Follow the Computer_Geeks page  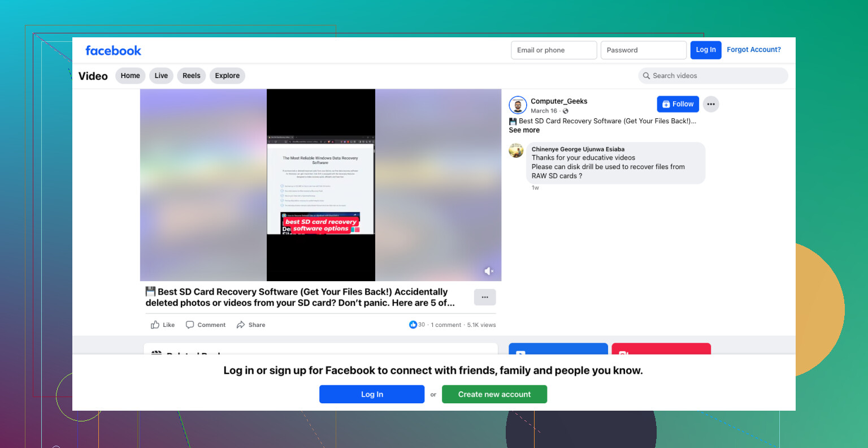pyautogui.click(x=678, y=104)
